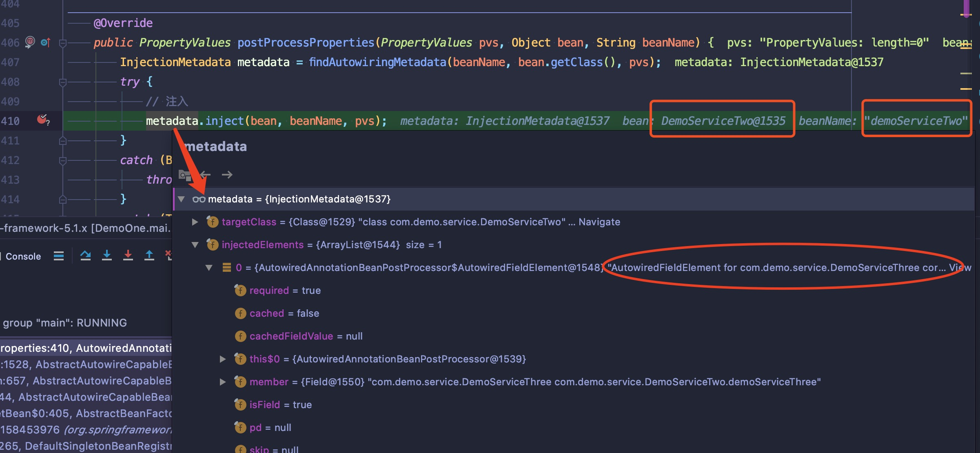Toggle the conditional breakpoint on line 410
Screen dimensions: 980x453
(42, 120)
